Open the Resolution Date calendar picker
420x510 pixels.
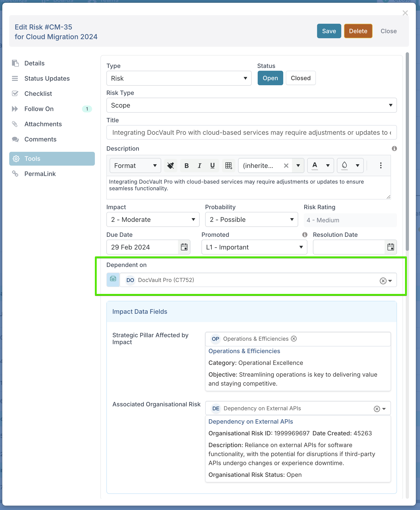[391, 247]
